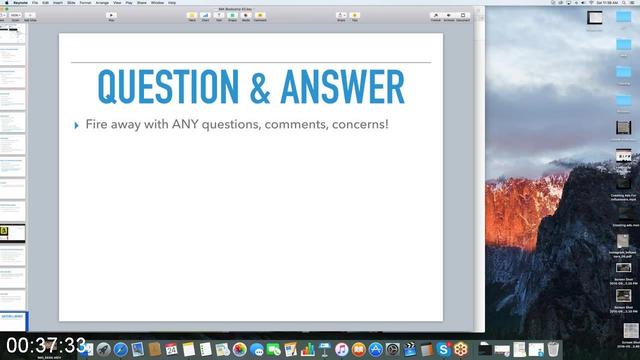Add a Comment from the toolbar
The image size is (640, 360).
tap(260, 16)
